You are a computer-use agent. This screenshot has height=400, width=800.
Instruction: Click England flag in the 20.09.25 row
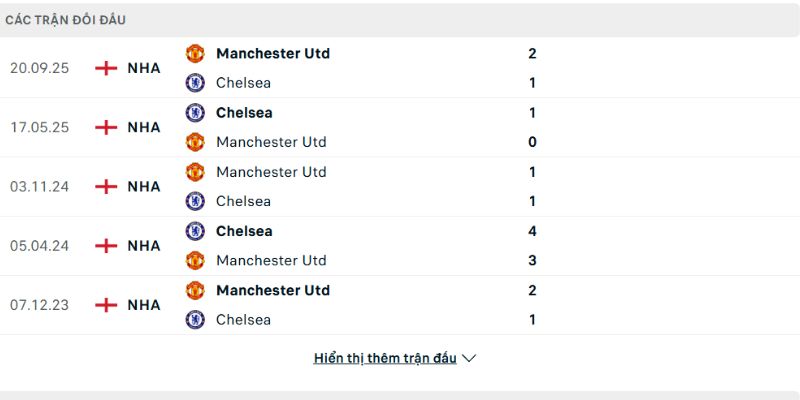106,68
